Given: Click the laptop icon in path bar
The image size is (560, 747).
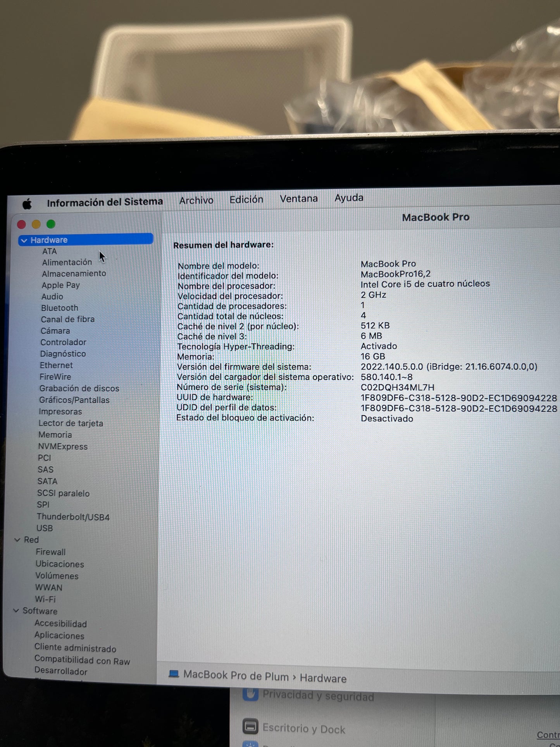Looking at the screenshot, I should pos(174,674).
